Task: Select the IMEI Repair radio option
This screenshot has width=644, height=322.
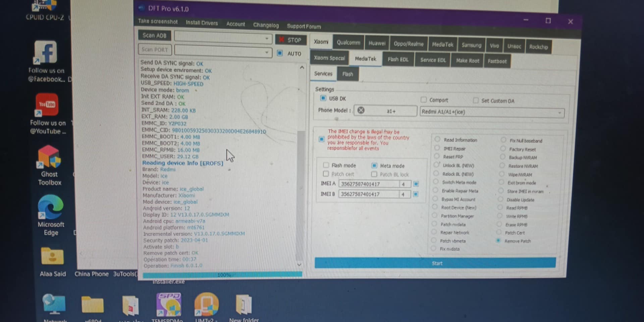Action: coord(437,148)
